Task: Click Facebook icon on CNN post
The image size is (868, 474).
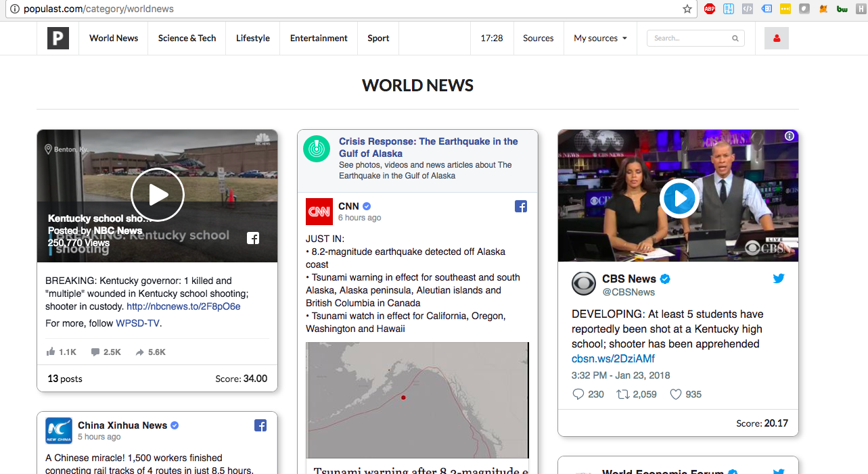Action: (x=521, y=207)
